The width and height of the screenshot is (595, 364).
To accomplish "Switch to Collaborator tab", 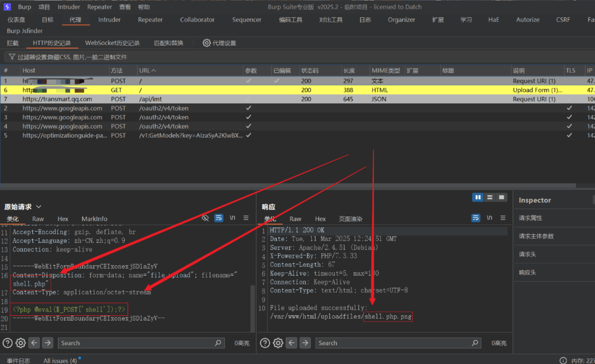I will [x=197, y=20].
